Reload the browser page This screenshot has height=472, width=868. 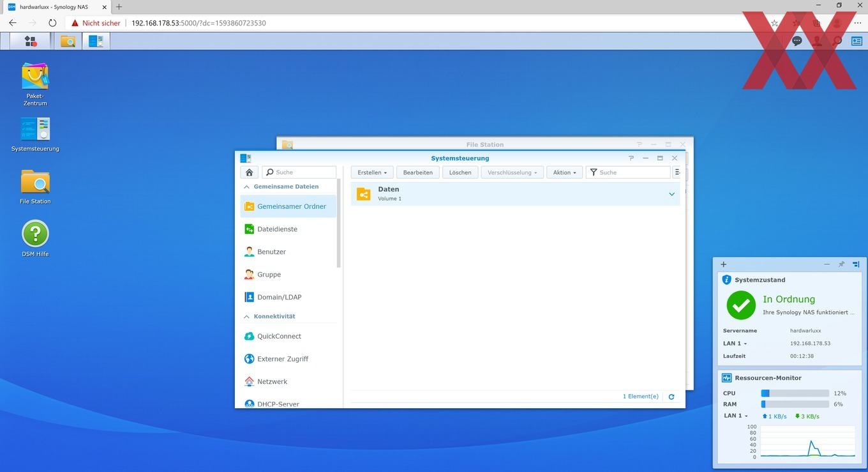tap(52, 23)
